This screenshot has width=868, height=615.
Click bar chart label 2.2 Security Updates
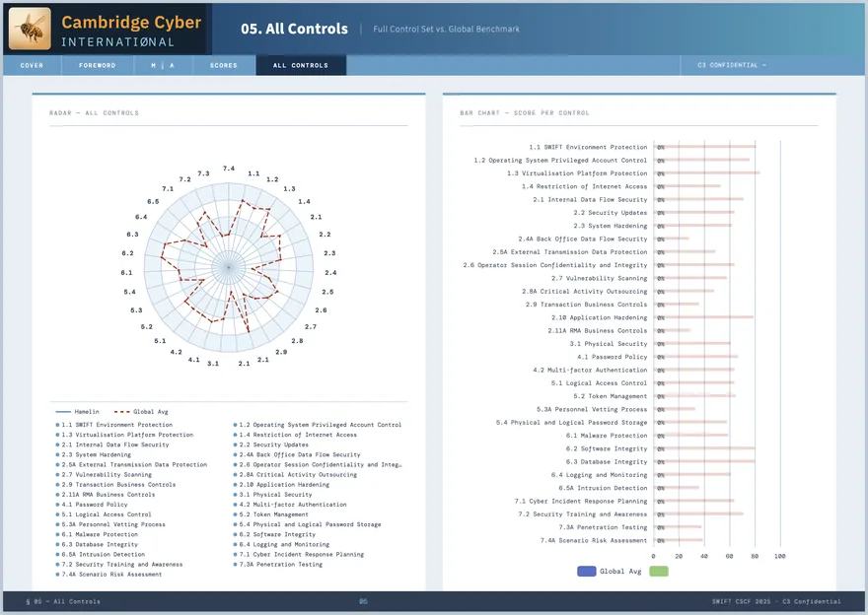coord(610,212)
